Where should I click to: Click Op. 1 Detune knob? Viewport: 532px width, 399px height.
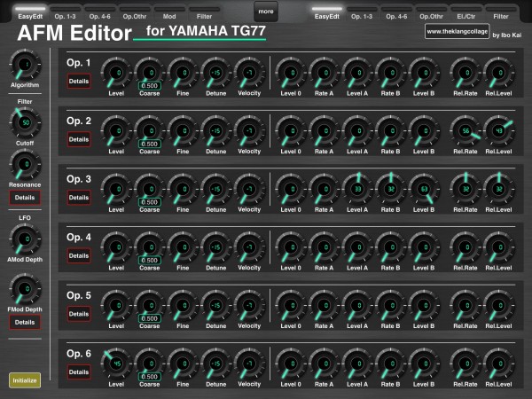click(216, 73)
